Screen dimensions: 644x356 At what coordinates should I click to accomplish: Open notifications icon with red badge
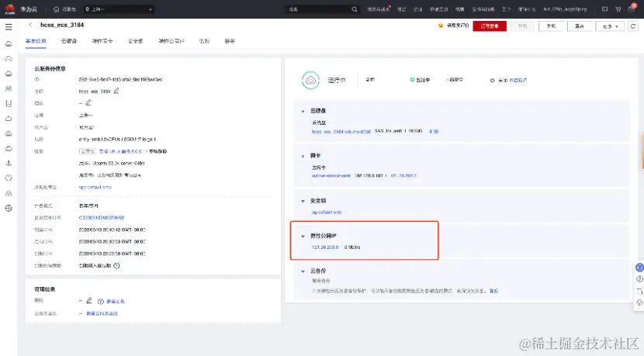point(632,9)
